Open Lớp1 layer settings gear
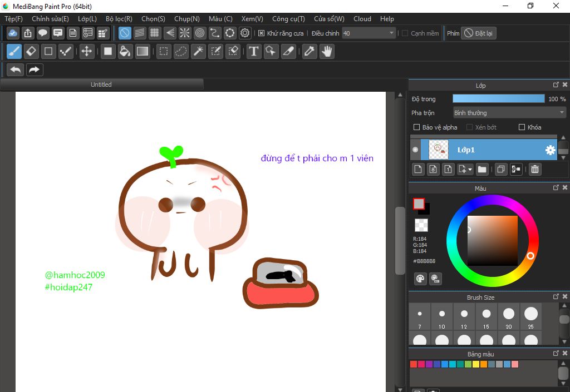The height and width of the screenshot is (392, 570). click(551, 150)
